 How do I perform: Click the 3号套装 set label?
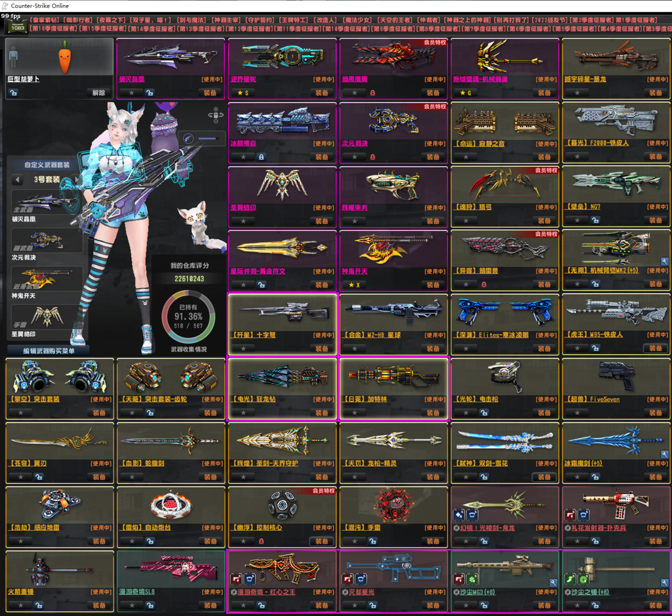coord(47,180)
